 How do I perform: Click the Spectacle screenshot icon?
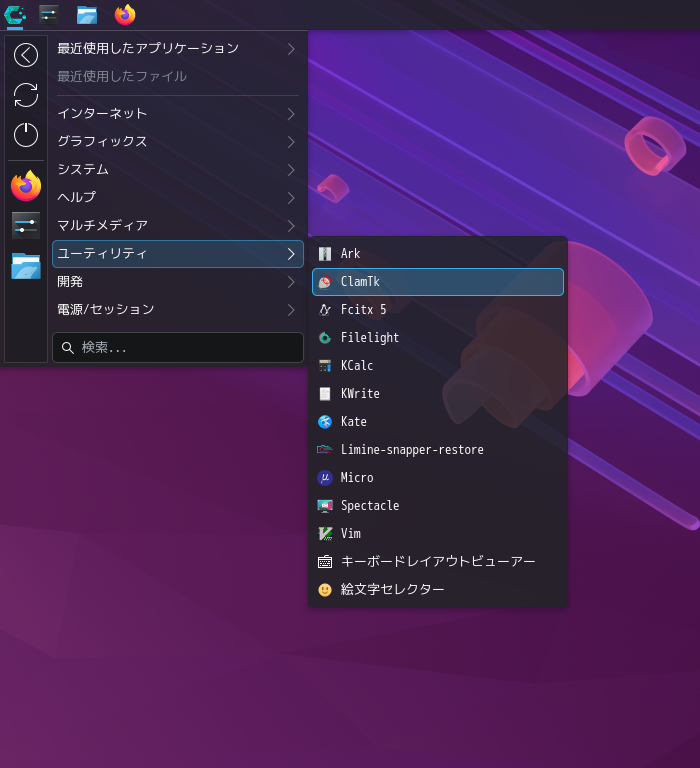tap(325, 505)
